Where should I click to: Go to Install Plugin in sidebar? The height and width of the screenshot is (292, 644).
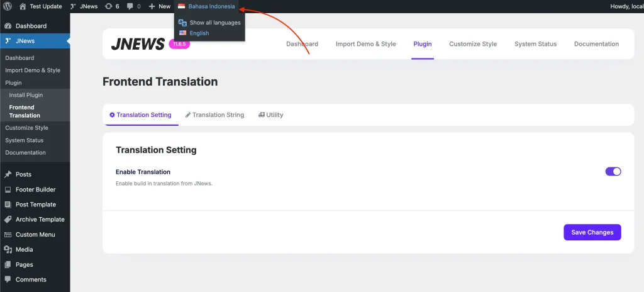(x=26, y=95)
